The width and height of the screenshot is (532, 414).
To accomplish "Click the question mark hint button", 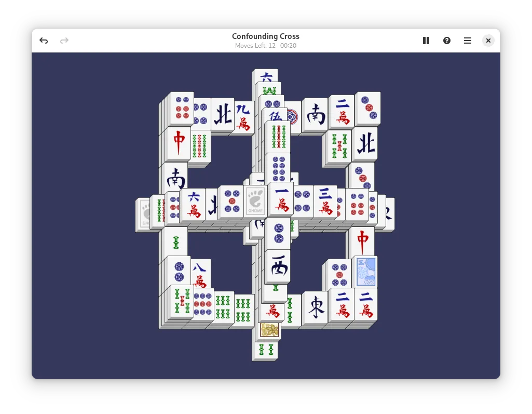I will 447,41.
